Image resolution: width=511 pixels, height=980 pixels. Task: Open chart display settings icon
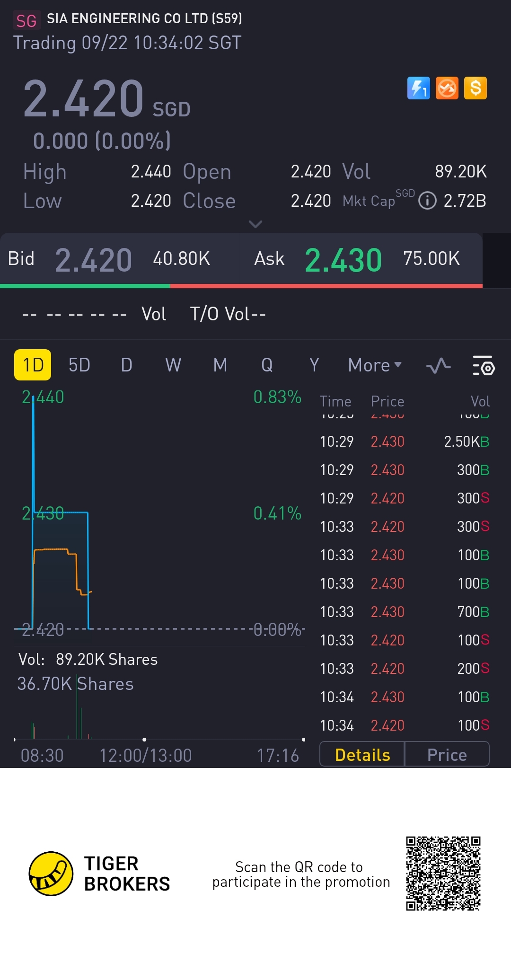(x=483, y=366)
